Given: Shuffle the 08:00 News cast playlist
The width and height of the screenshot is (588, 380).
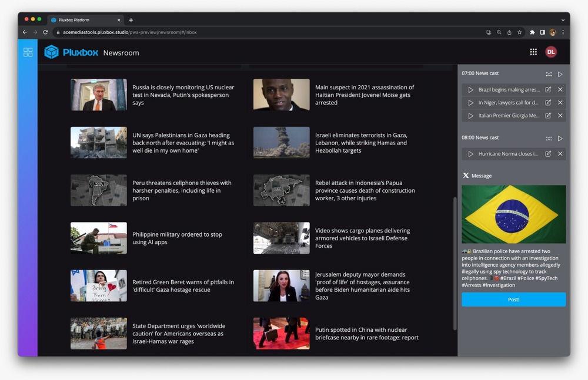Looking at the screenshot, I should point(549,138).
